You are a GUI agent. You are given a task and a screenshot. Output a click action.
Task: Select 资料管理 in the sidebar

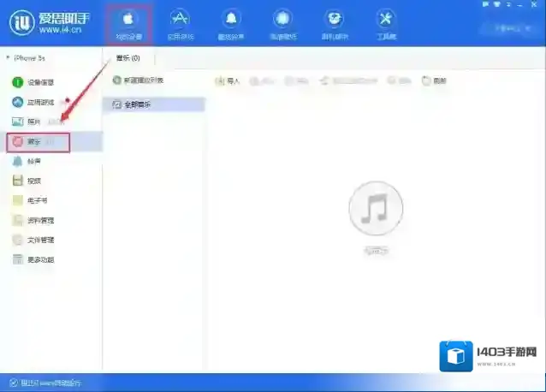33,220
